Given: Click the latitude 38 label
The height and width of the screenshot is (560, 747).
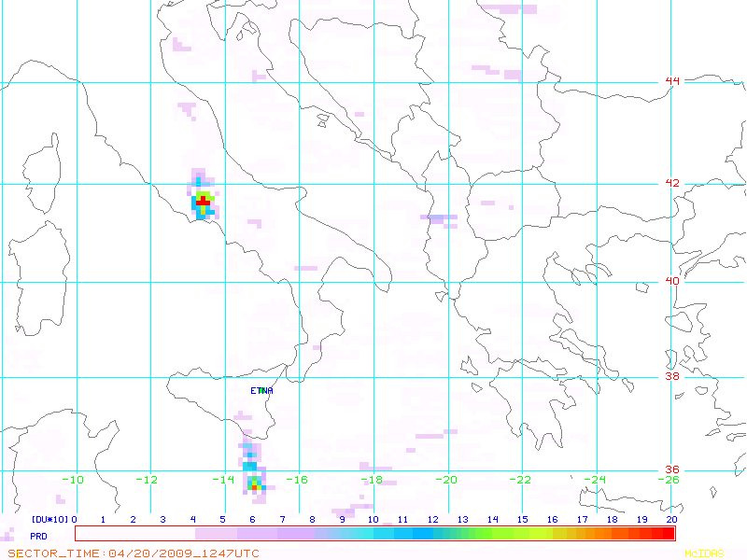Looking at the screenshot, I should pyautogui.click(x=672, y=376).
